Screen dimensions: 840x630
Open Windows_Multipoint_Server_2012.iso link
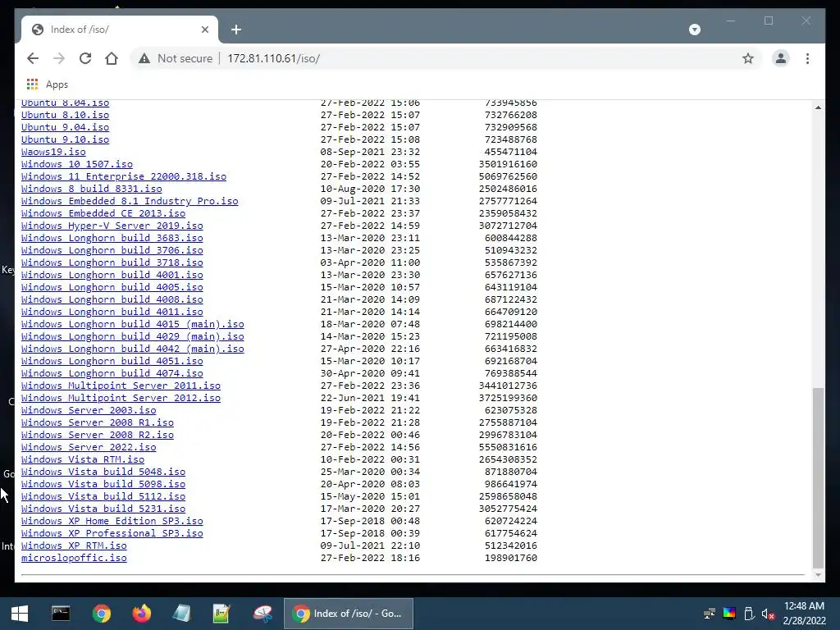121,398
